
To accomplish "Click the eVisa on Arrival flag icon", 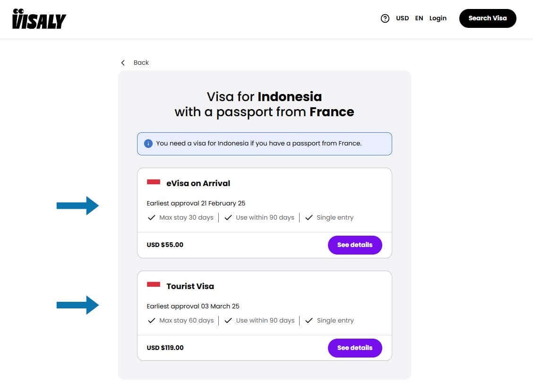I will pyautogui.click(x=154, y=182).
